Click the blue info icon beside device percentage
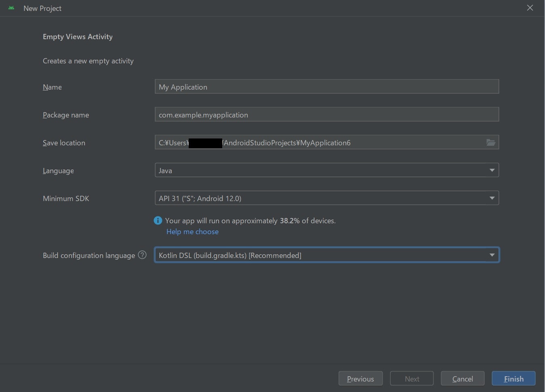Viewport: 545px width, 392px height. click(x=158, y=220)
